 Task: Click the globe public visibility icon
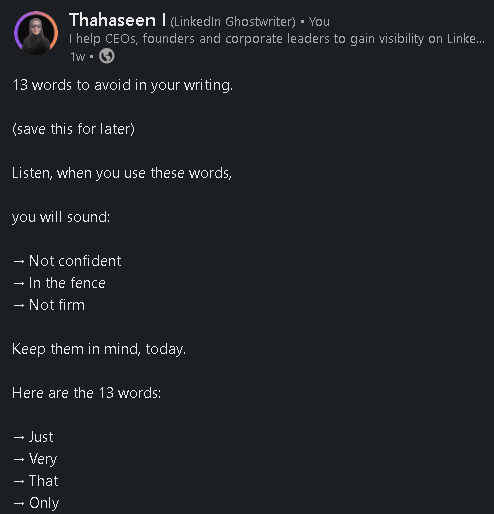click(x=107, y=56)
